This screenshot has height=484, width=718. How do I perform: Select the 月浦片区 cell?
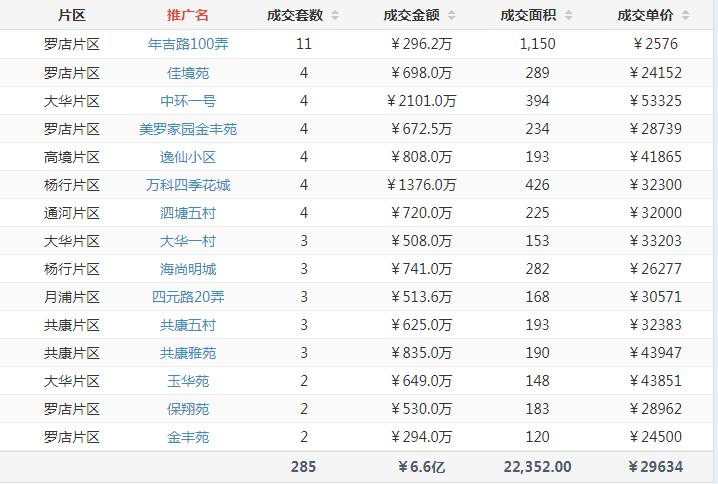tap(72, 297)
